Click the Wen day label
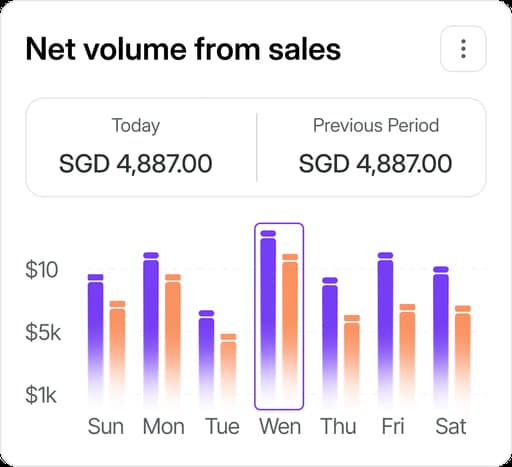Screen dimensions: 512x467 point(280,426)
